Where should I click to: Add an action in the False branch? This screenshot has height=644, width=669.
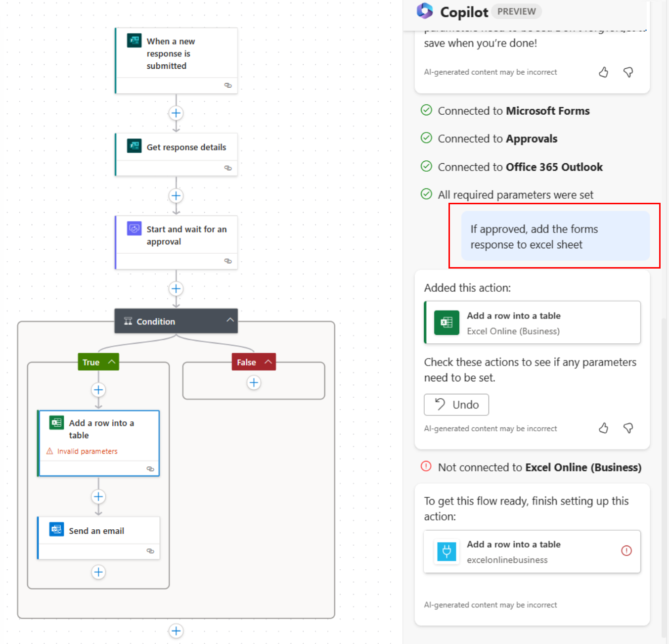point(254,382)
